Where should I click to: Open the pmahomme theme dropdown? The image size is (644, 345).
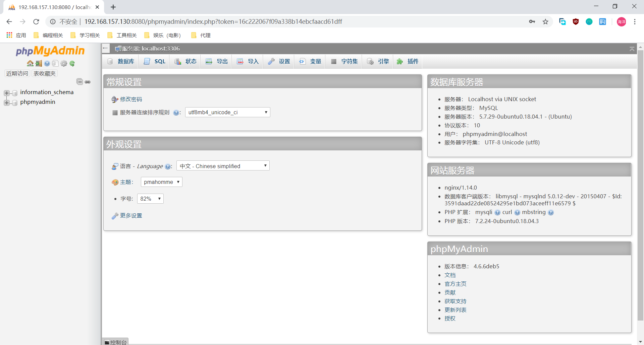click(162, 182)
